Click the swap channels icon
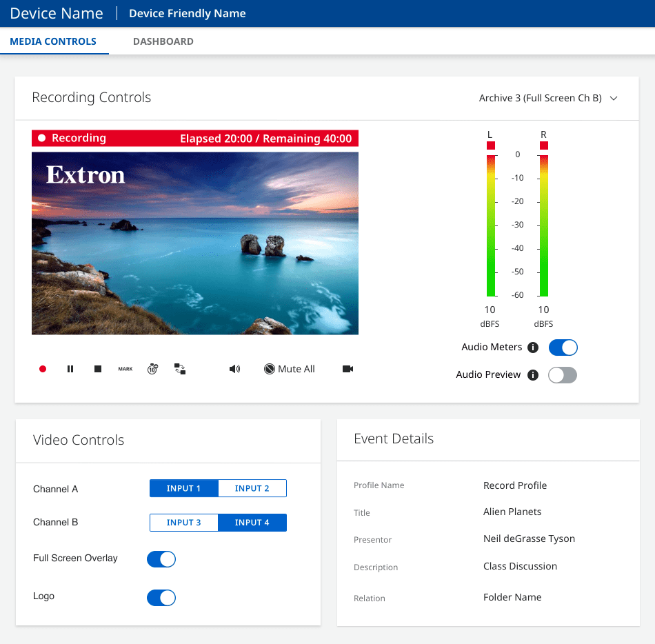Screen dimensions: 655x644 click(x=180, y=369)
